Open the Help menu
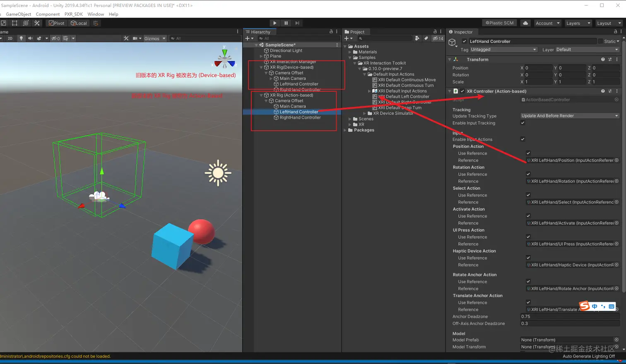 click(x=113, y=14)
